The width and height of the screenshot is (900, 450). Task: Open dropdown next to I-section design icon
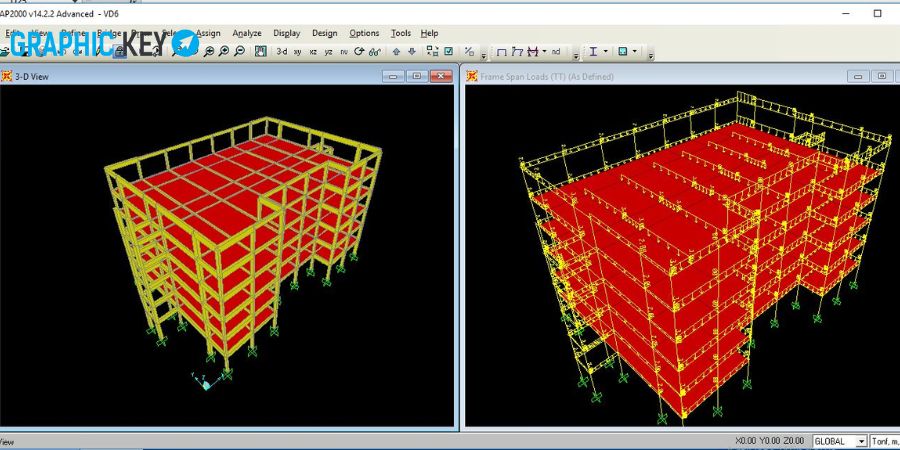(606, 52)
